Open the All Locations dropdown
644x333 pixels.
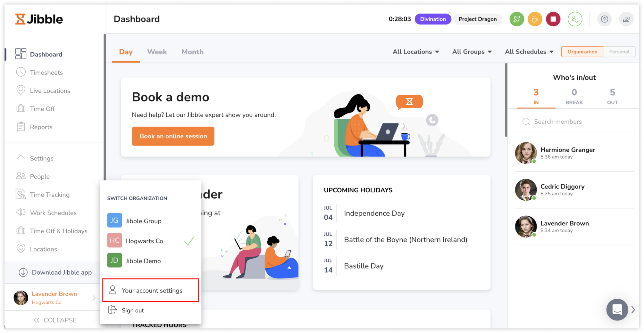[x=416, y=52]
